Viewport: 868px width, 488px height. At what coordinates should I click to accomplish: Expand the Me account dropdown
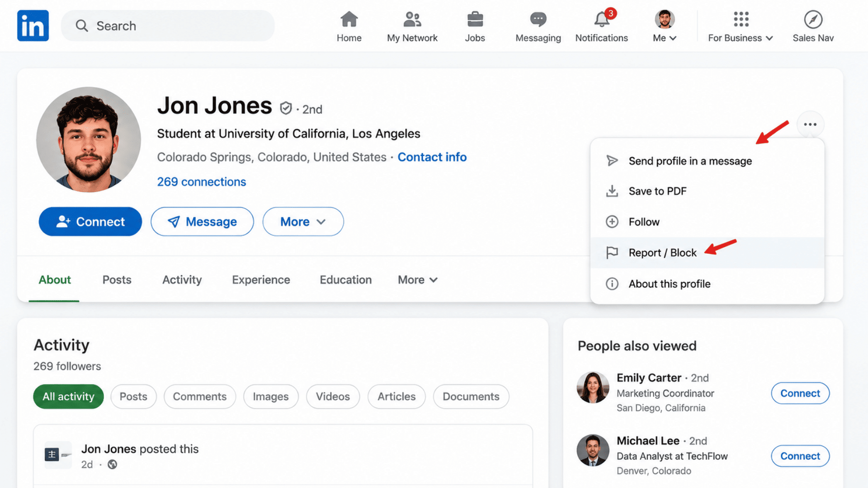coord(665,38)
